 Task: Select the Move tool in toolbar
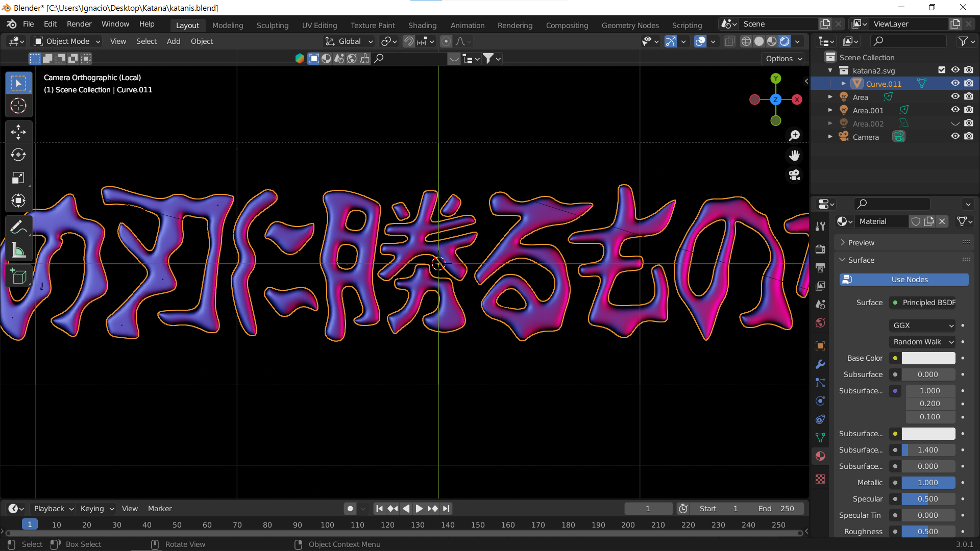[x=18, y=132]
